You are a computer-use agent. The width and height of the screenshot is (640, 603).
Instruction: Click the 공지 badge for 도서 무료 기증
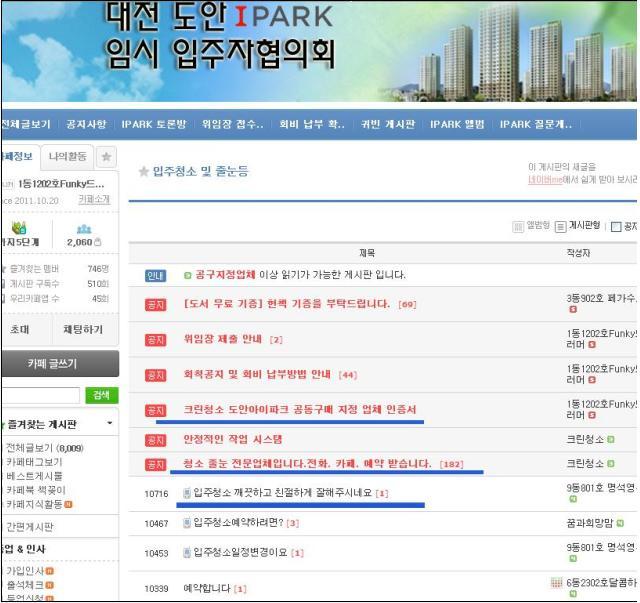coord(155,305)
